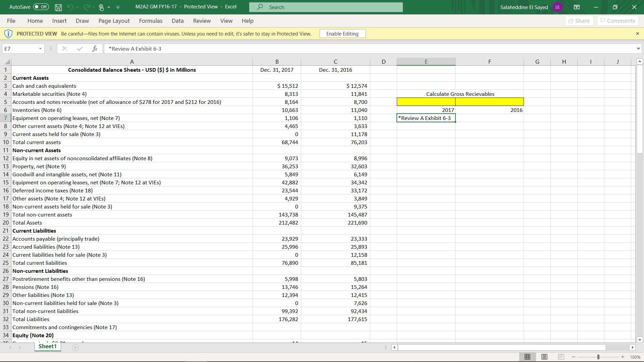The image size is (644, 362).
Task: Confirm cell entry with the check mark icon
Action: tap(80, 49)
